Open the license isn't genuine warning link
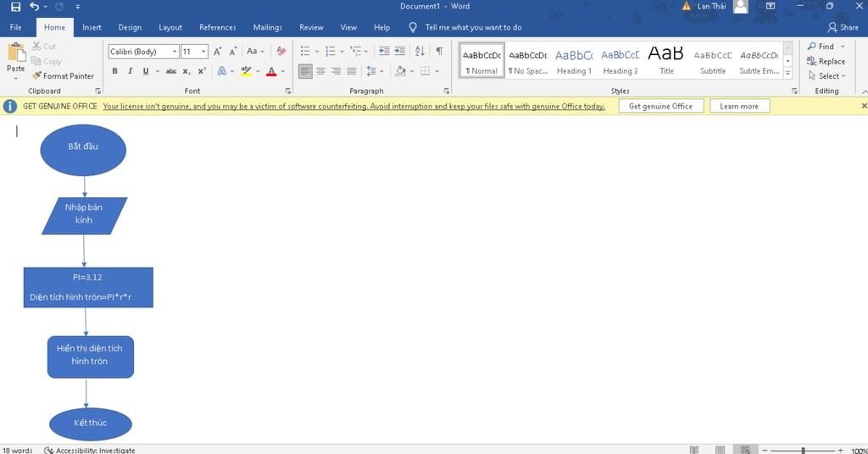The height and width of the screenshot is (454, 868). click(353, 106)
